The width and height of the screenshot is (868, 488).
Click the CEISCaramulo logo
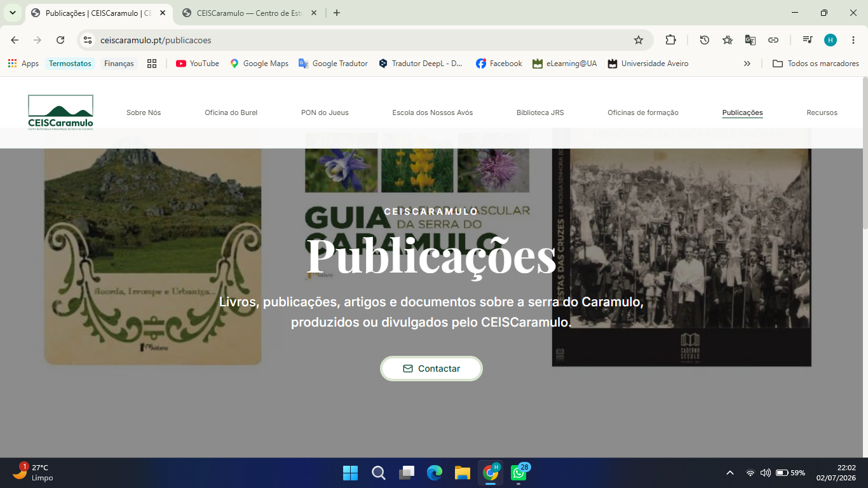60,112
